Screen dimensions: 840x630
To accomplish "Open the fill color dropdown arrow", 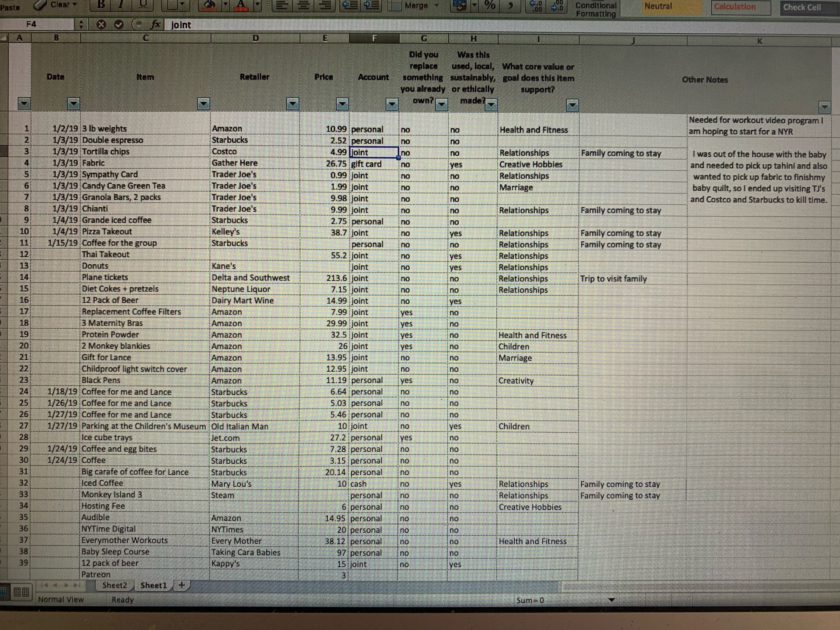I will click(226, 5).
